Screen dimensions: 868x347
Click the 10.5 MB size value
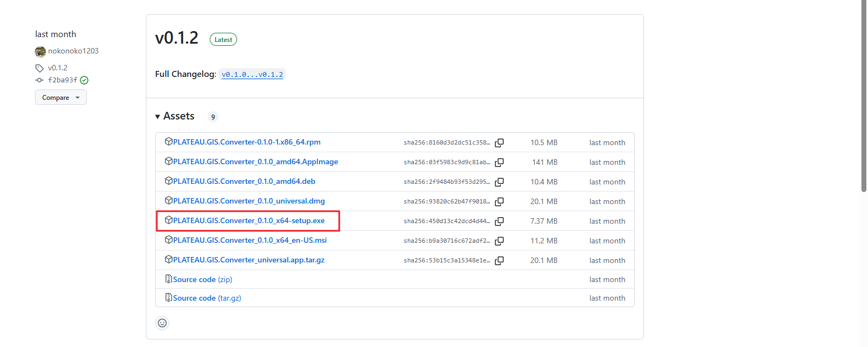click(x=544, y=142)
